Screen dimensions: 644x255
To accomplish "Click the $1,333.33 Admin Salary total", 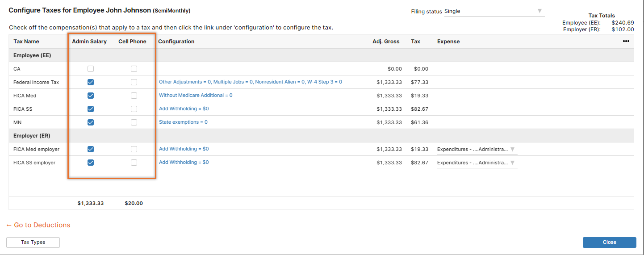I will 91,203.
